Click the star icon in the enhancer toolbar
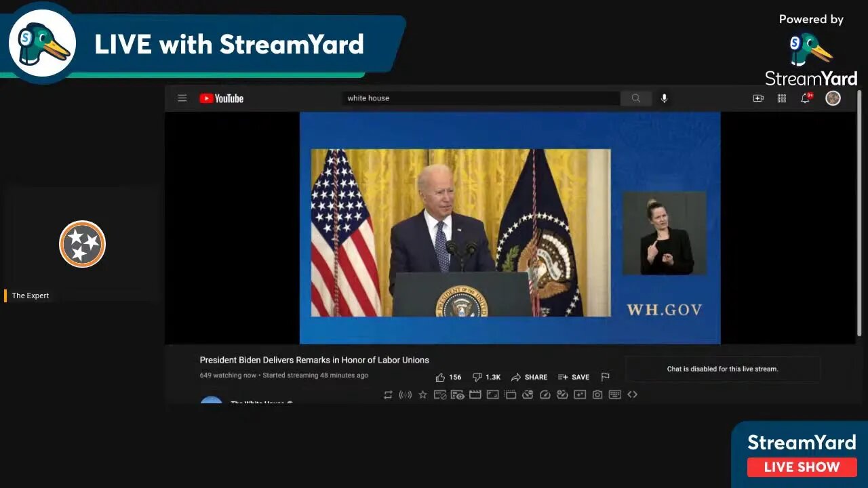Image resolution: width=868 pixels, height=488 pixels. (x=422, y=394)
